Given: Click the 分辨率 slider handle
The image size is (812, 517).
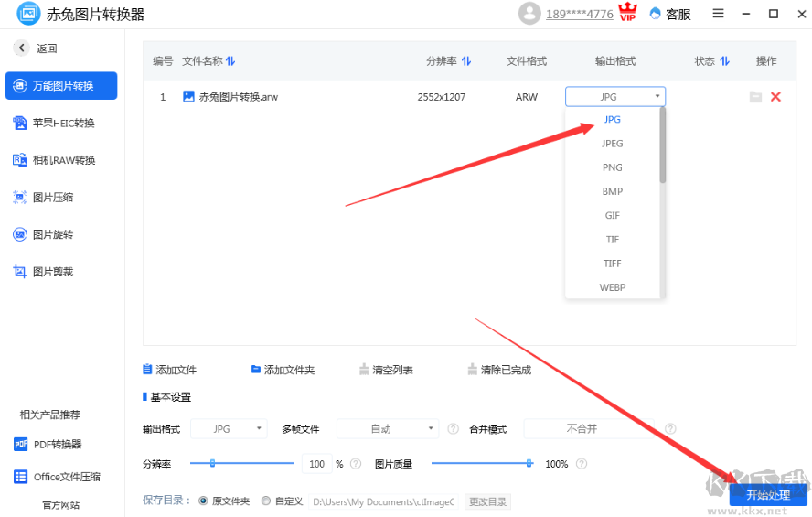Looking at the screenshot, I should 212,463.
